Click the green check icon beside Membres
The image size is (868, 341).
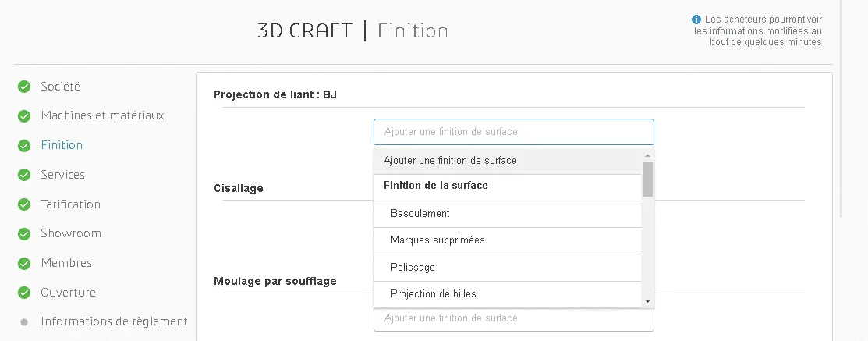click(24, 263)
